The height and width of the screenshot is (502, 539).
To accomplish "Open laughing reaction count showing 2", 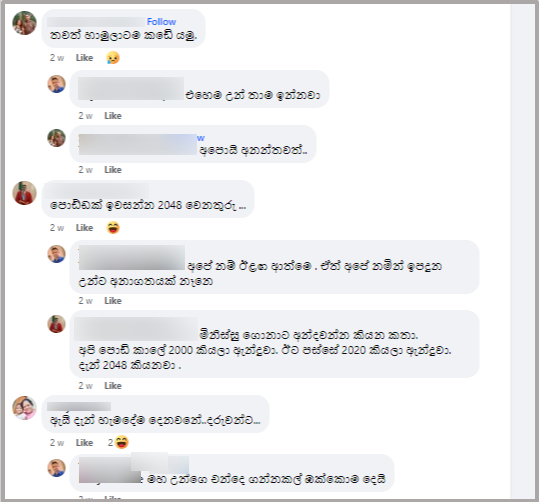I will pyautogui.click(x=118, y=442).
